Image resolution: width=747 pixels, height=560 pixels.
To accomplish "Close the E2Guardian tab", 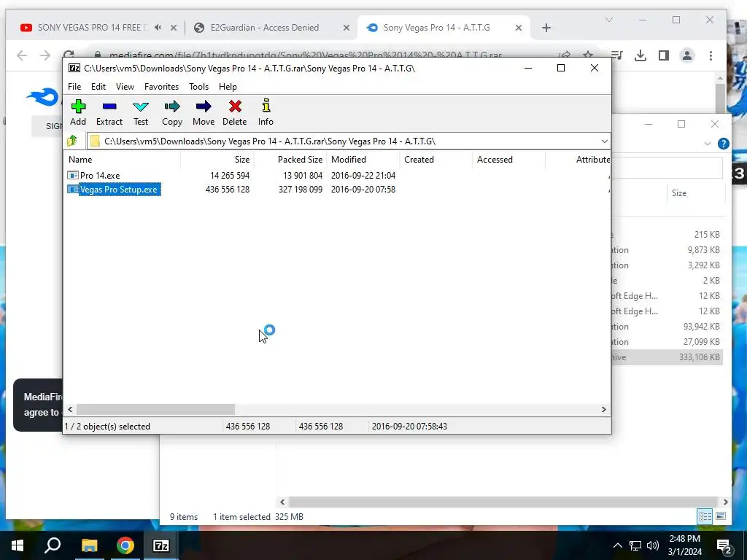I will coord(347,28).
